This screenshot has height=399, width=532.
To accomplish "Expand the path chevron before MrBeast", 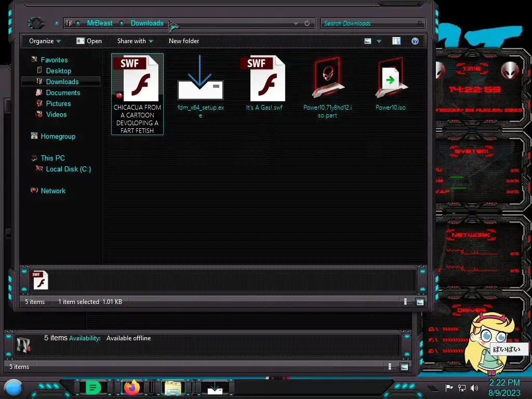I will (x=78, y=23).
